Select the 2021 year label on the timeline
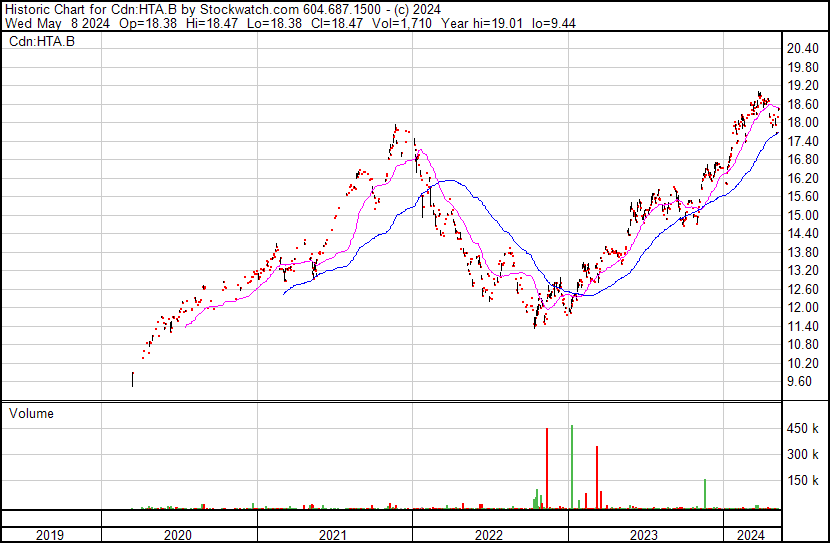The image size is (830, 543). 333,535
